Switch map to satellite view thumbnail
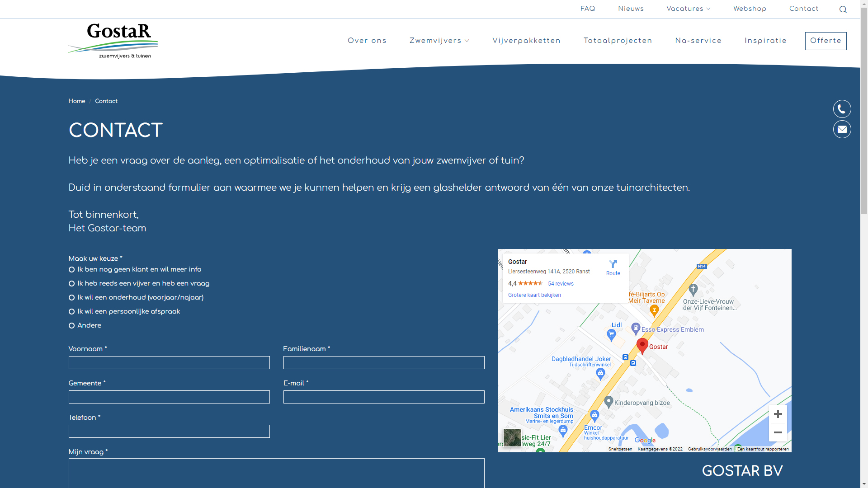 pos(512,437)
